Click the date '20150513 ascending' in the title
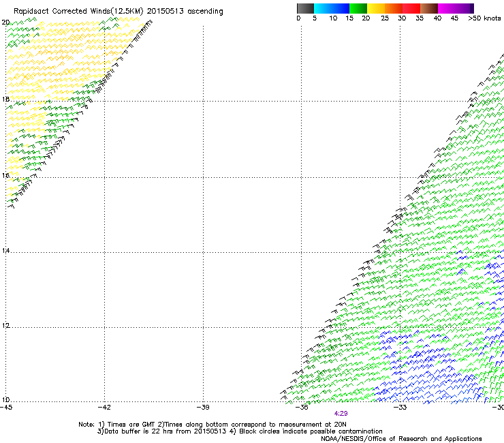Image resolution: width=504 pixels, height=443 pixels. [x=185, y=12]
